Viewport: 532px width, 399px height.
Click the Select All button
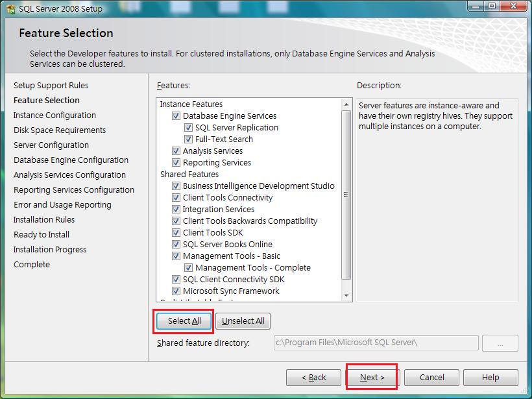tap(184, 321)
